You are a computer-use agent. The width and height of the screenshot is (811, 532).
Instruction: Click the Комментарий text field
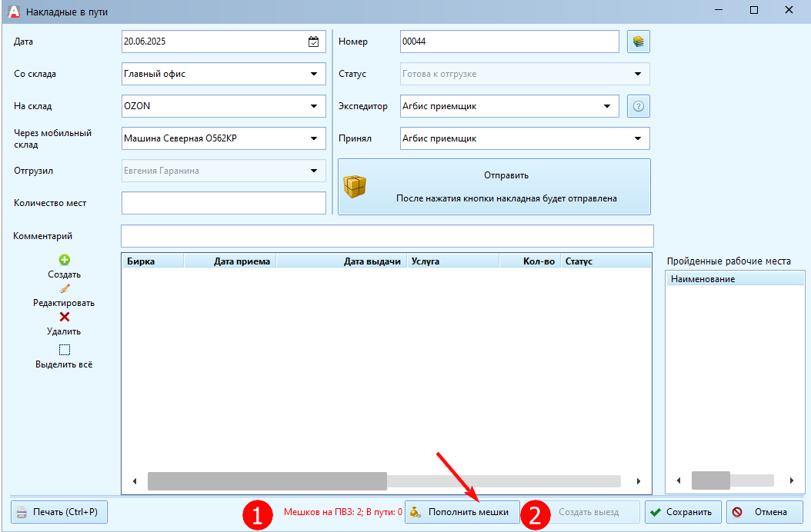coord(386,236)
